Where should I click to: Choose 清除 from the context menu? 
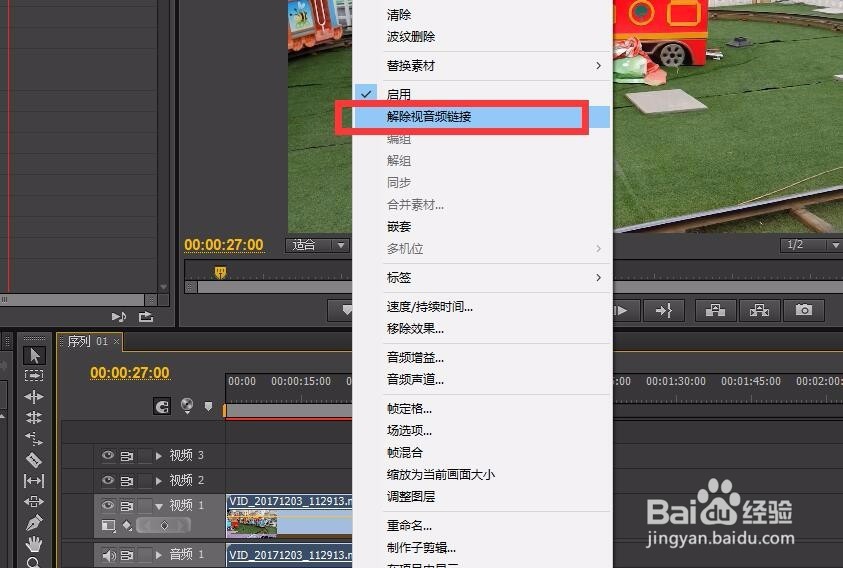(x=482, y=15)
